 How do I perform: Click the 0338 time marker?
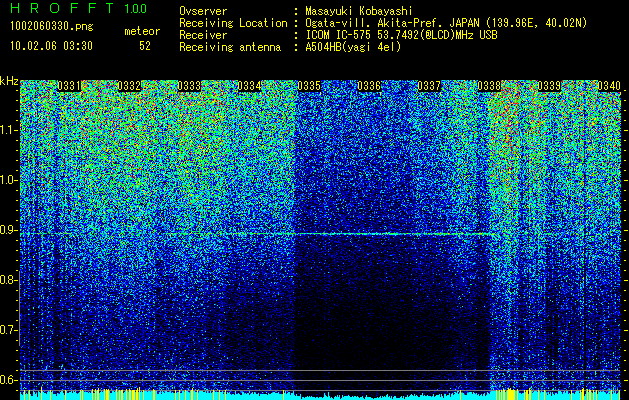489,86
